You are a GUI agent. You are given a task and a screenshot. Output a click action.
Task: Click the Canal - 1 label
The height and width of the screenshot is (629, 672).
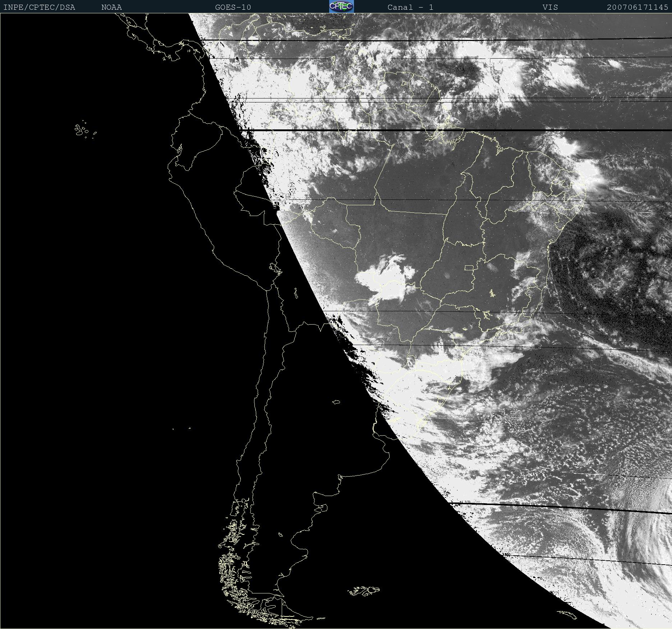[x=410, y=8]
